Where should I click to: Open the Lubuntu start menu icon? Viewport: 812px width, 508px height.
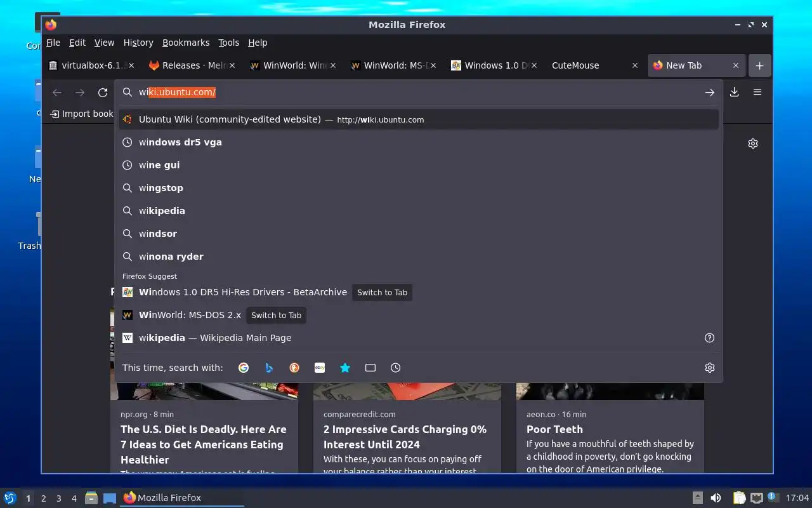coord(10,498)
